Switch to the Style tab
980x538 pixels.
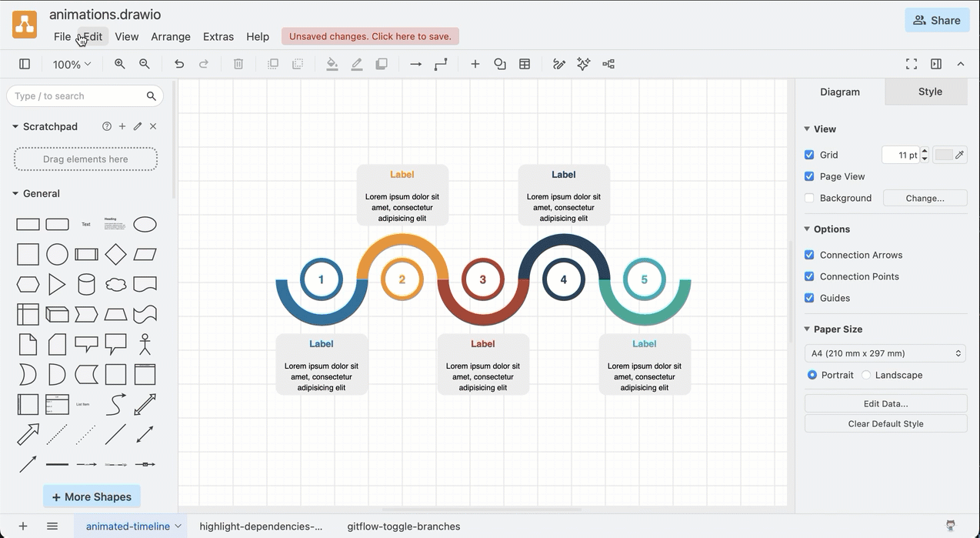tap(929, 92)
